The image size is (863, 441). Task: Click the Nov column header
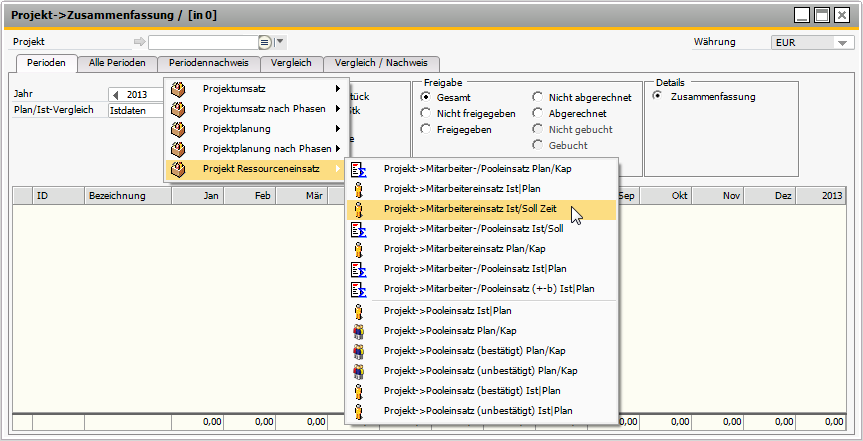(x=718, y=196)
